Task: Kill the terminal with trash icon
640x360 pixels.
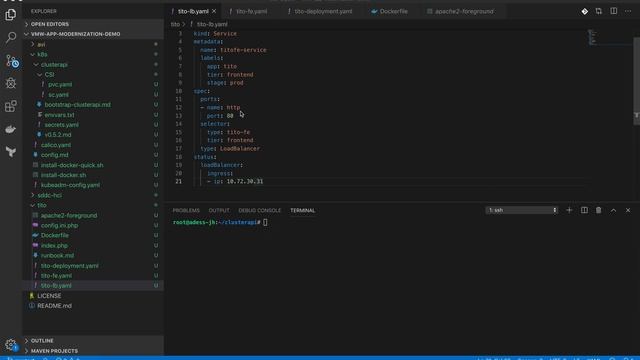Action: click(x=599, y=210)
